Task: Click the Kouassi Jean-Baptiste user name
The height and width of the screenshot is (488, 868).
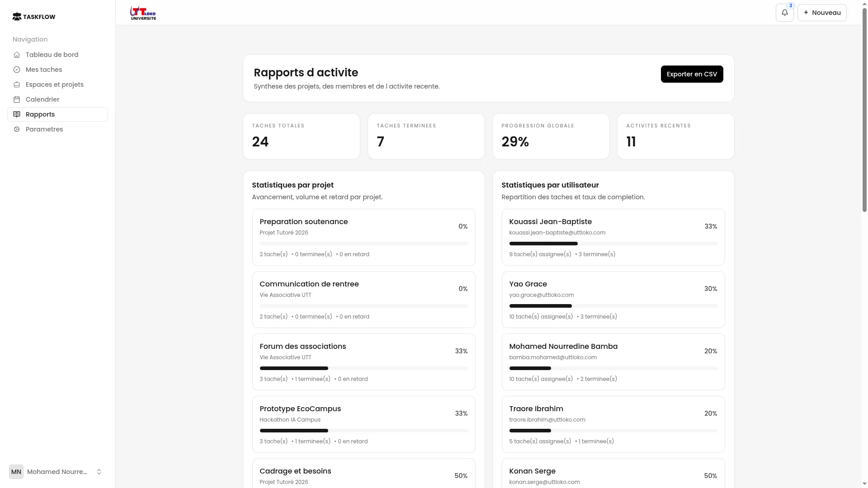Action: coord(550,222)
